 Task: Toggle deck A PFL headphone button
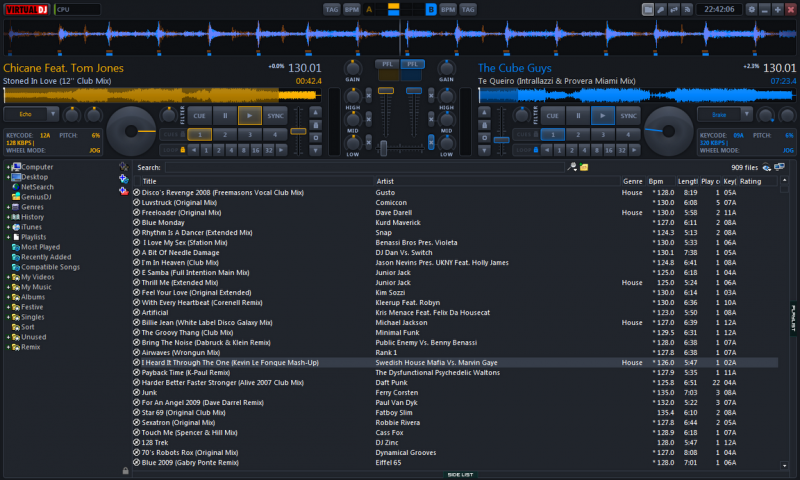pyautogui.click(x=387, y=64)
